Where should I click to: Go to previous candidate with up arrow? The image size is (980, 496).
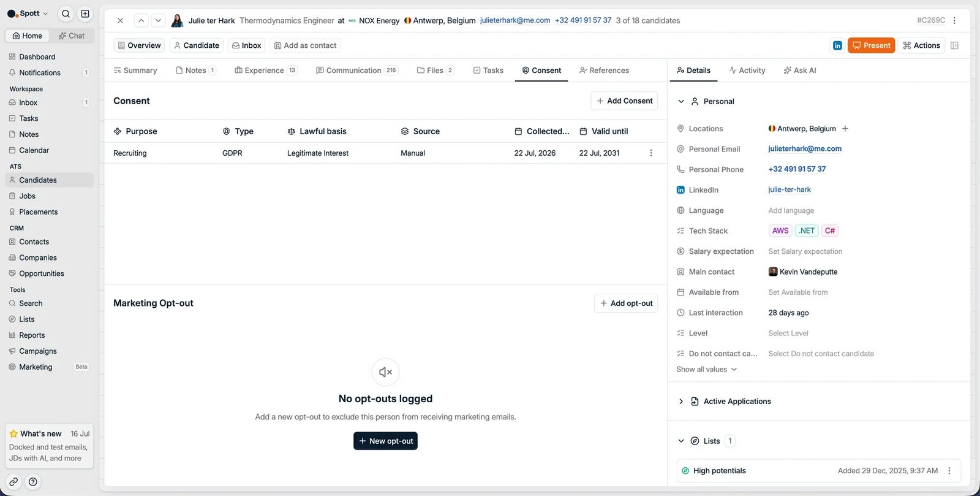(141, 20)
